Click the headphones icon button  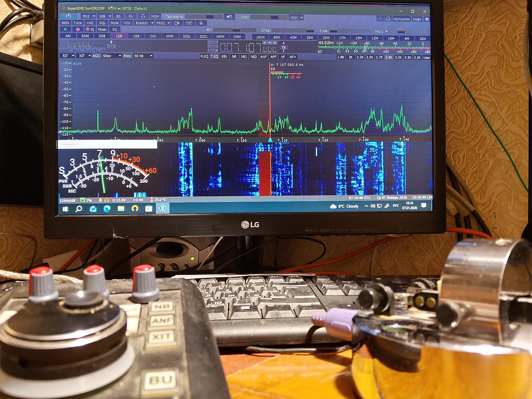pos(143,16)
